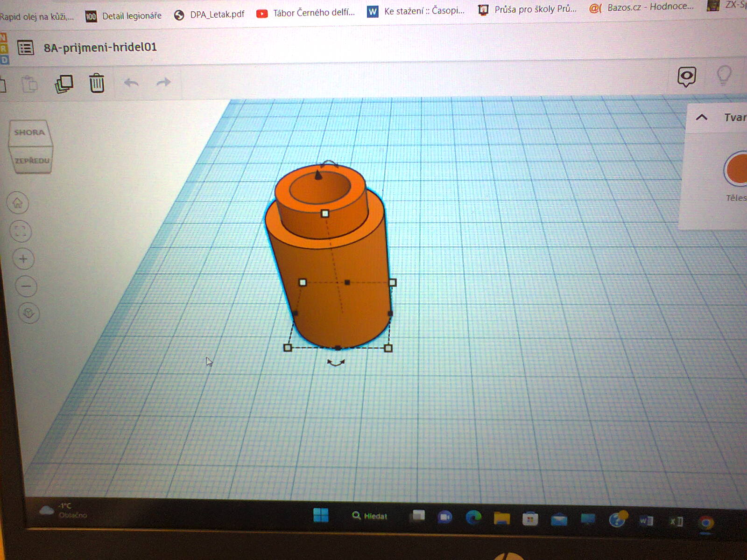Click the Paste icon in the toolbar
Image resolution: width=747 pixels, height=560 pixels.
coord(29,84)
